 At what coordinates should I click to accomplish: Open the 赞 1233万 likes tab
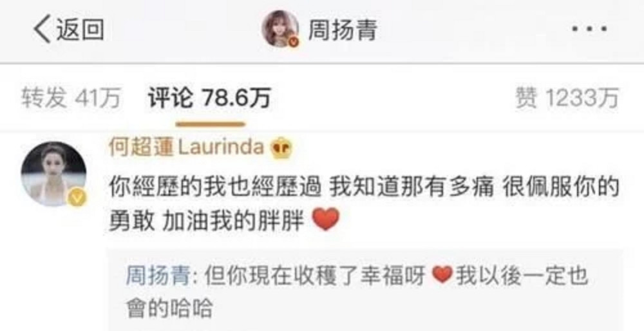[x=567, y=99]
